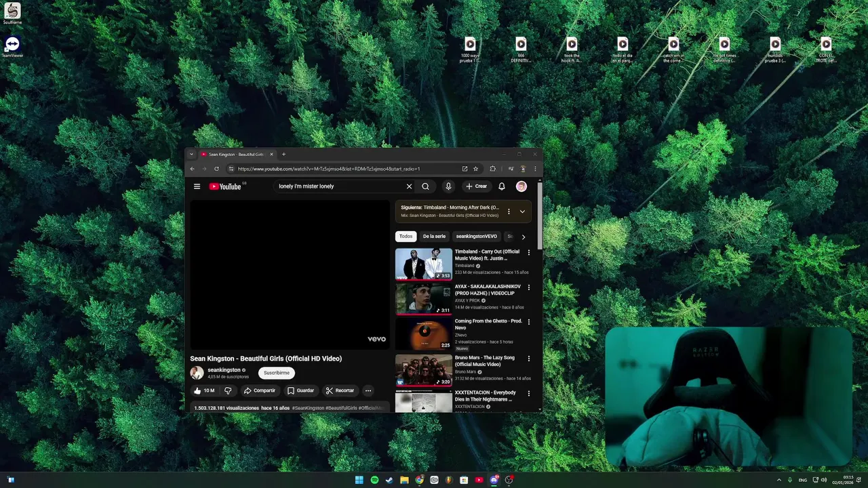Screen dimensions: 868x488
Task: Click the video player area
Action: (290, 274)
